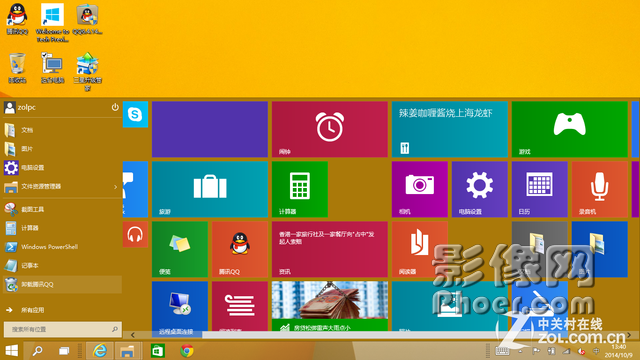
Task: Open the green Calculator tile
Action: (x=300, y=189)
